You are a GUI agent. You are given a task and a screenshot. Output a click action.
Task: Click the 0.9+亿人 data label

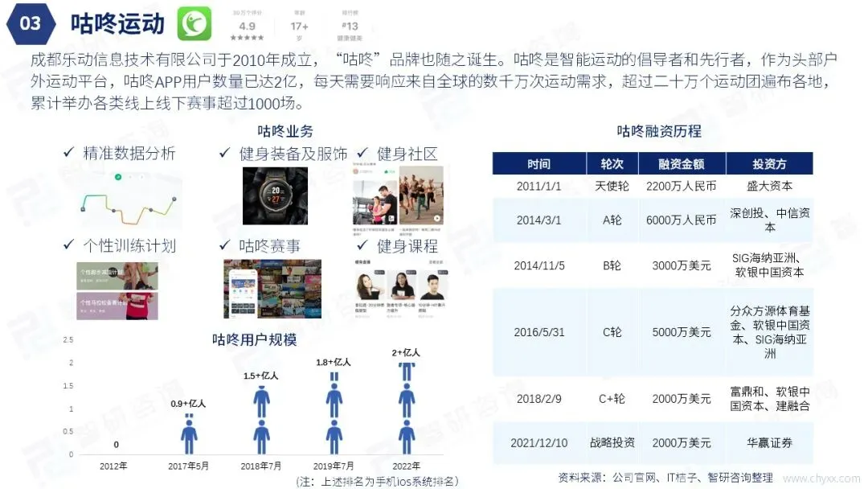tap(188, 404)
